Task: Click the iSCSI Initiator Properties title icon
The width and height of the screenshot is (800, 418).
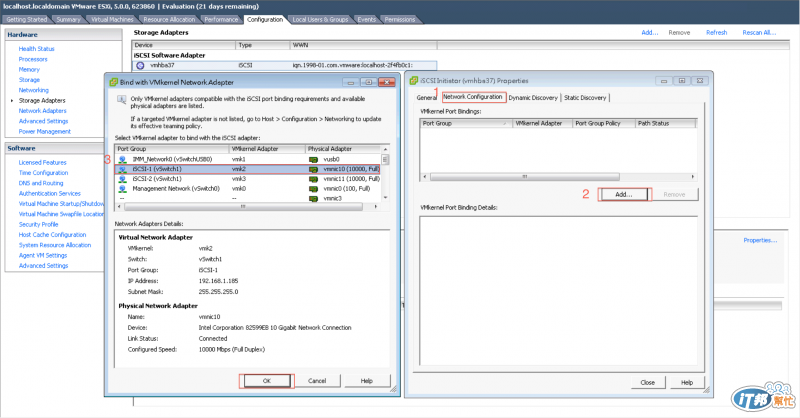Action: pos(414,81)
